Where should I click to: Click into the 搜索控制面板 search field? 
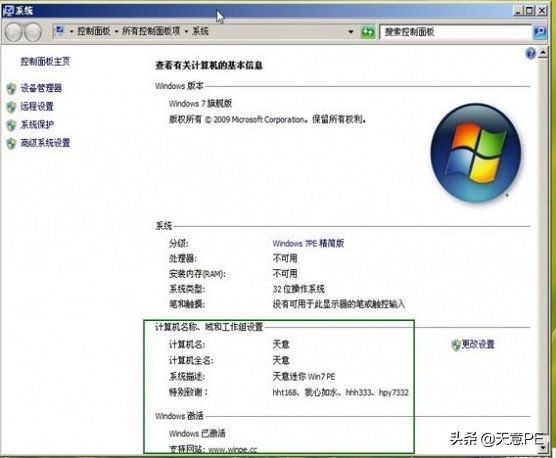[x=456, y=32]
